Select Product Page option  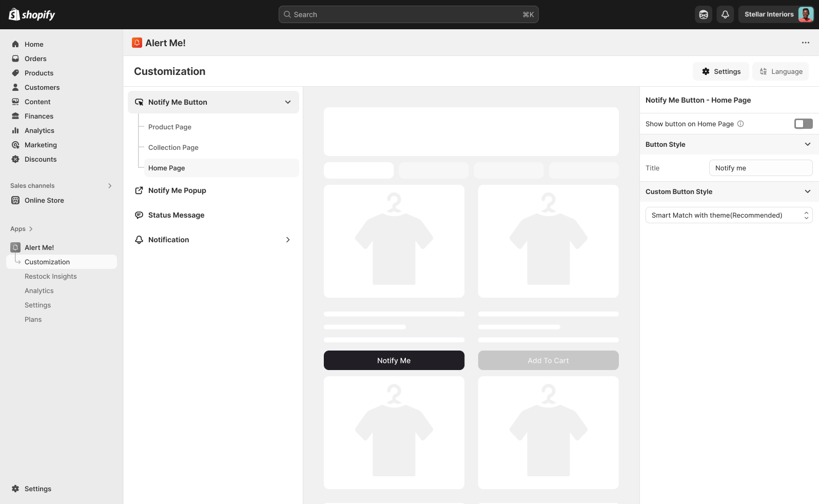click(170, 127)
